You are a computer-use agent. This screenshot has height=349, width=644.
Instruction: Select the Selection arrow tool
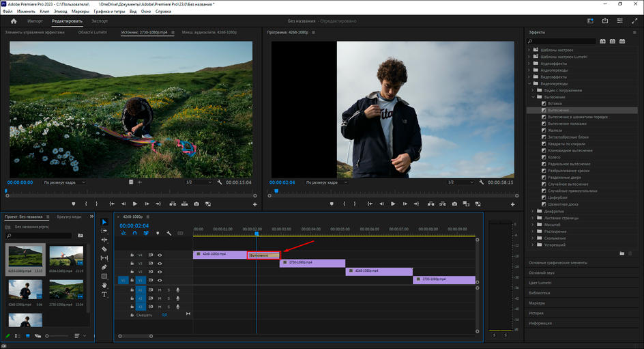click(104, 222)
